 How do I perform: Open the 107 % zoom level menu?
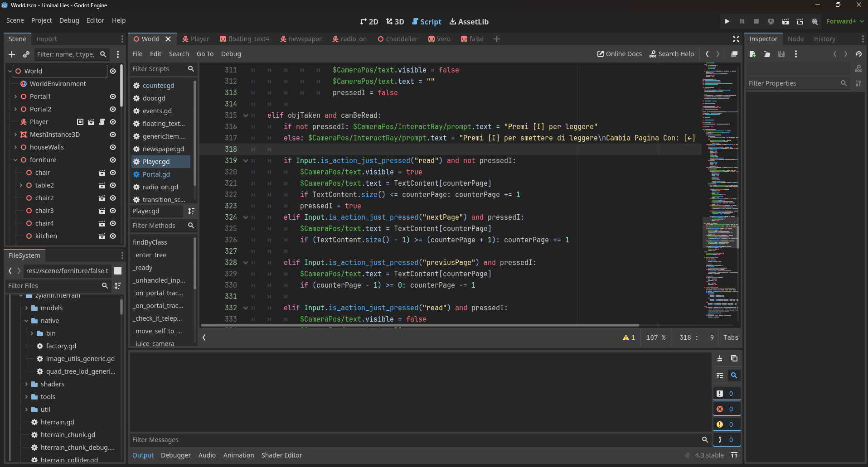(656, 337)
